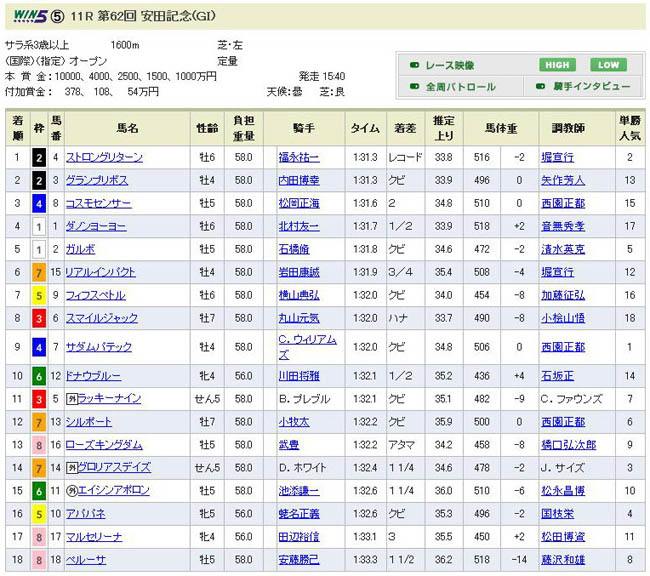Click the 馬名 column header
This screenshot has height=576, width=650.
pos(127,128)
